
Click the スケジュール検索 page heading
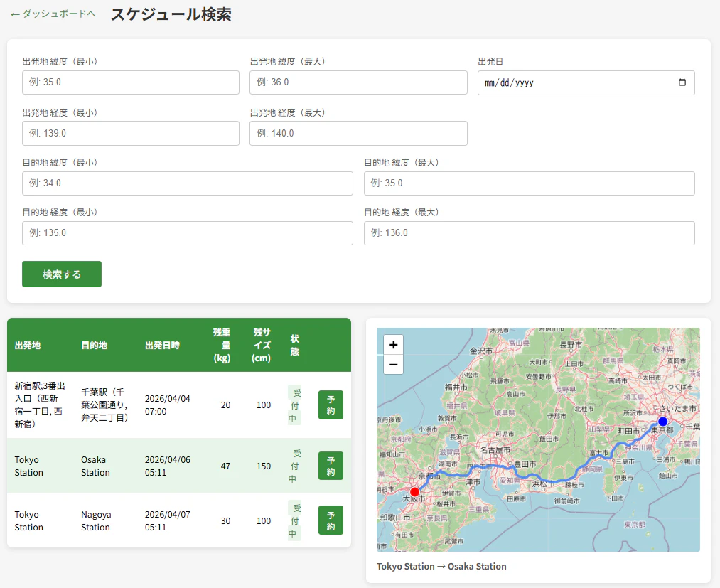[x=171, y=14]
